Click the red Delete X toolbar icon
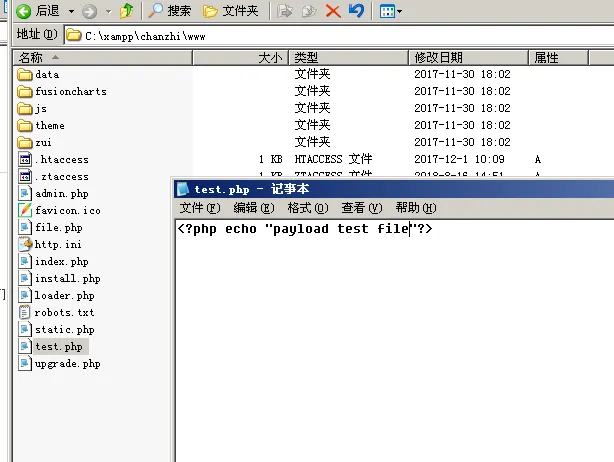The image size is (614, 462). tap(333, 11)
